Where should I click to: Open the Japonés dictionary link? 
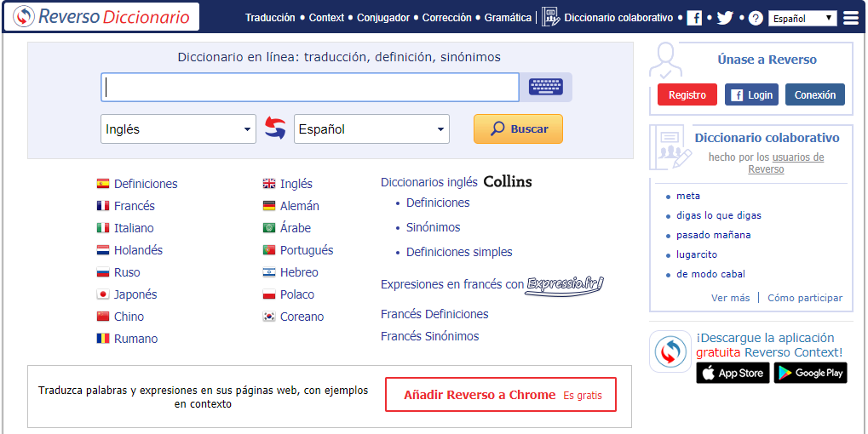pos(135,294)
